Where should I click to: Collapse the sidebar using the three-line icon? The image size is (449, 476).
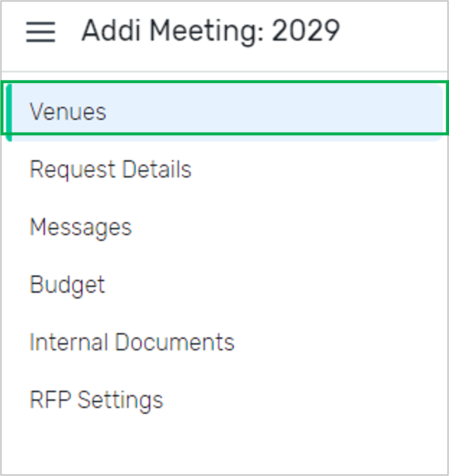pos(41,32)
